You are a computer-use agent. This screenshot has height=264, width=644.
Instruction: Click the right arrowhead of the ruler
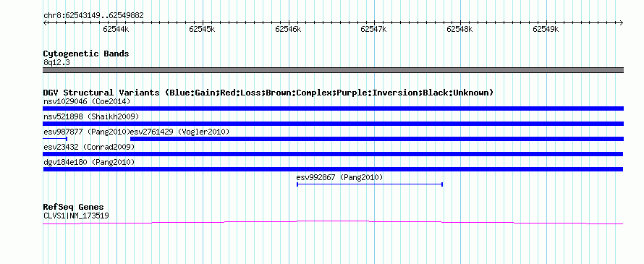pos(622,22)
